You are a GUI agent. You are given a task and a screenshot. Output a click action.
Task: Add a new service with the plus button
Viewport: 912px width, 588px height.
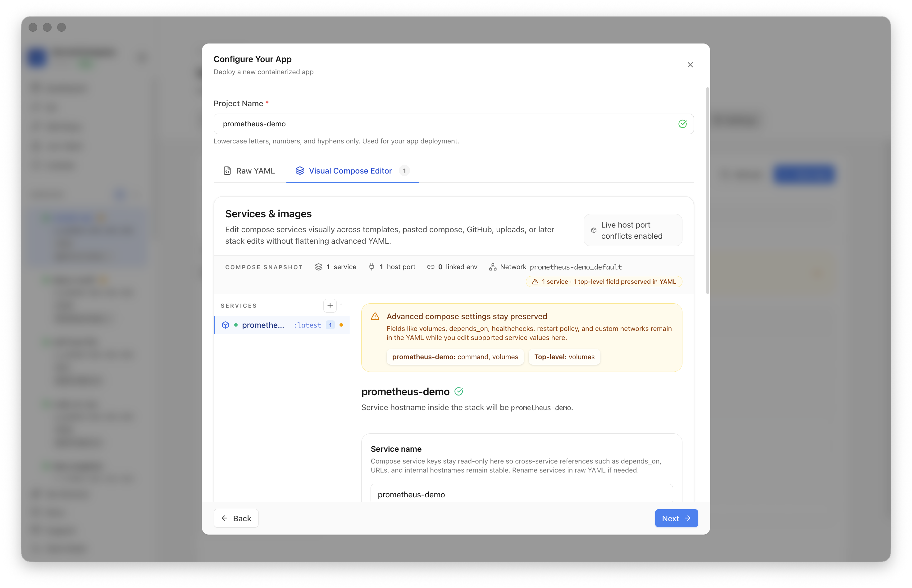click(x=330, y=305)
